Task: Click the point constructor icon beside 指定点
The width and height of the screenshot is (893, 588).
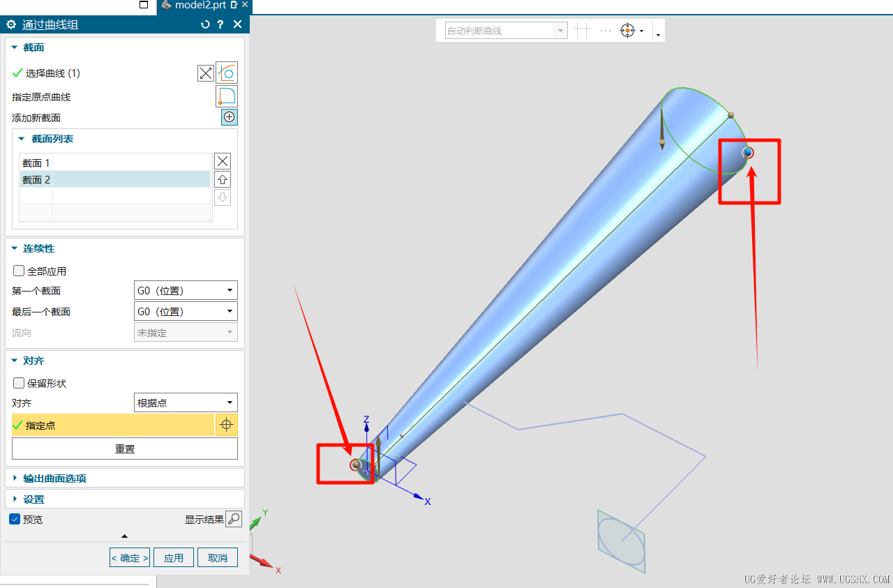Action: [227, 425]
